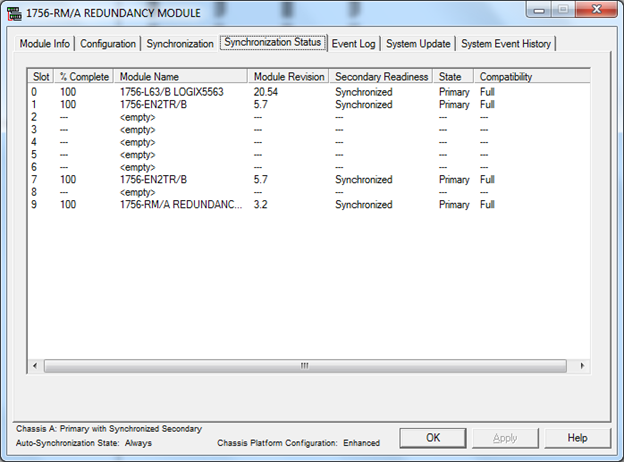
Task: Click the horizontal scrollbar left arrow
Action: tap(35, 366)
